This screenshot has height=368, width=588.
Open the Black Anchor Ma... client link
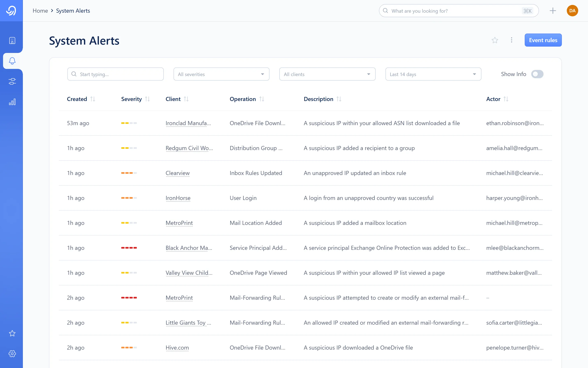189,248
